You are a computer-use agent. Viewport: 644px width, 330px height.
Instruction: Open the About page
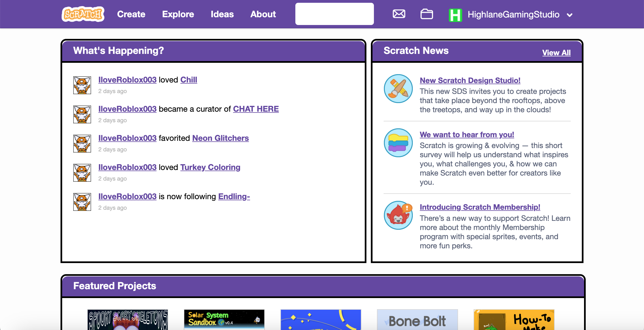click(x=263, y=14)
